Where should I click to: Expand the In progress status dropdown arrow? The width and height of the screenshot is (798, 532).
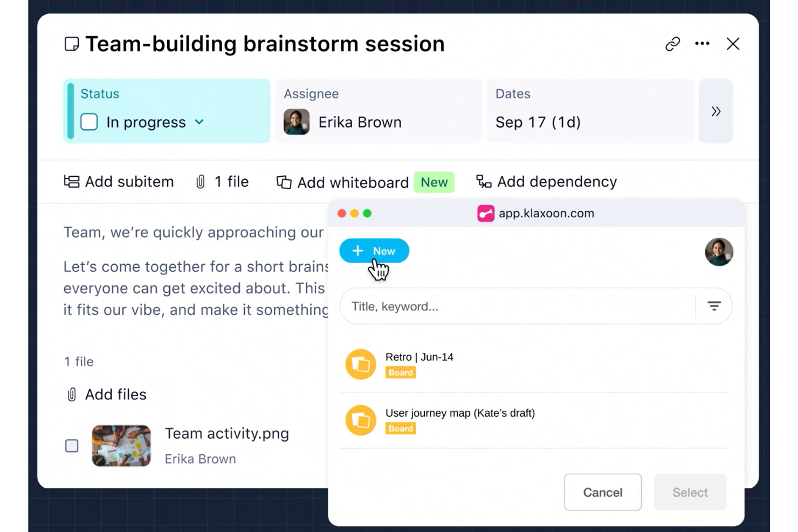pos(200,122)
